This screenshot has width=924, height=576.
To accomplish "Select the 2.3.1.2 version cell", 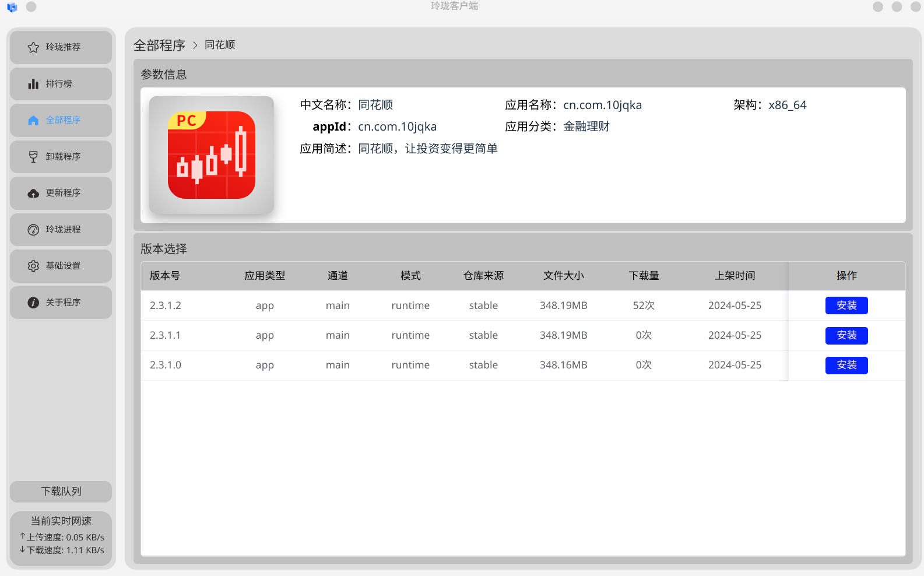I will (166, 305).
